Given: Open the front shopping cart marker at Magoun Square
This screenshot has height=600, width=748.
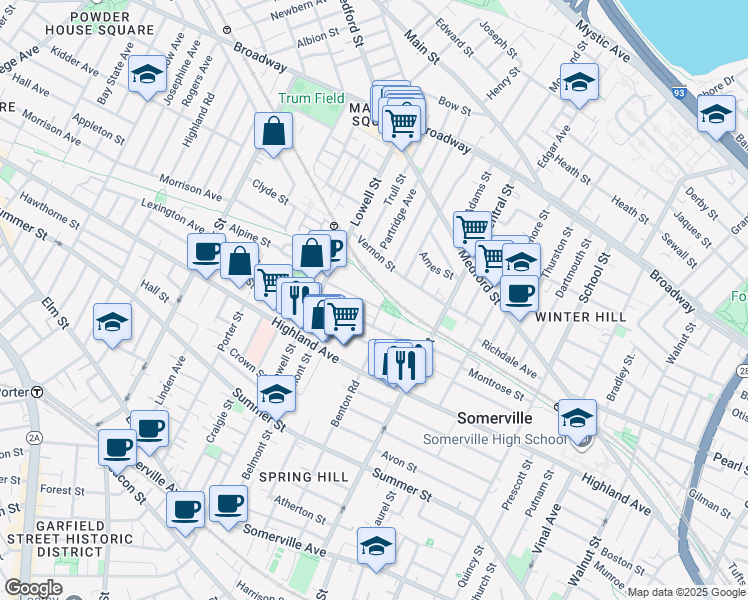Looking at the screenshot, I should [x=401, y=124].
